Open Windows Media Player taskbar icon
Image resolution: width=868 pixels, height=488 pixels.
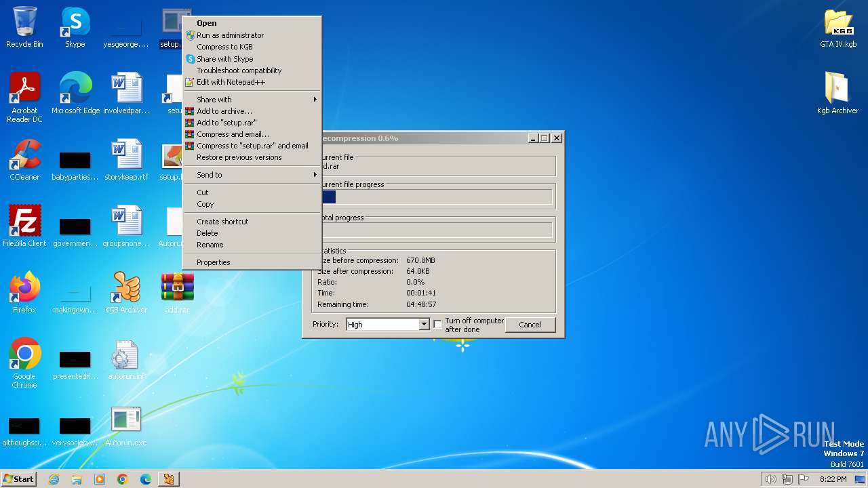(x=100, y=479)
